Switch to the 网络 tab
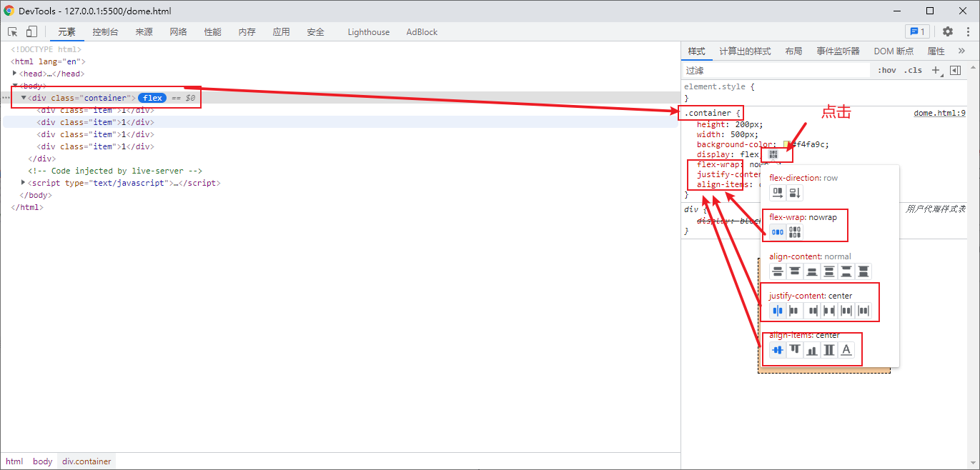 click(x=178, y=31)
